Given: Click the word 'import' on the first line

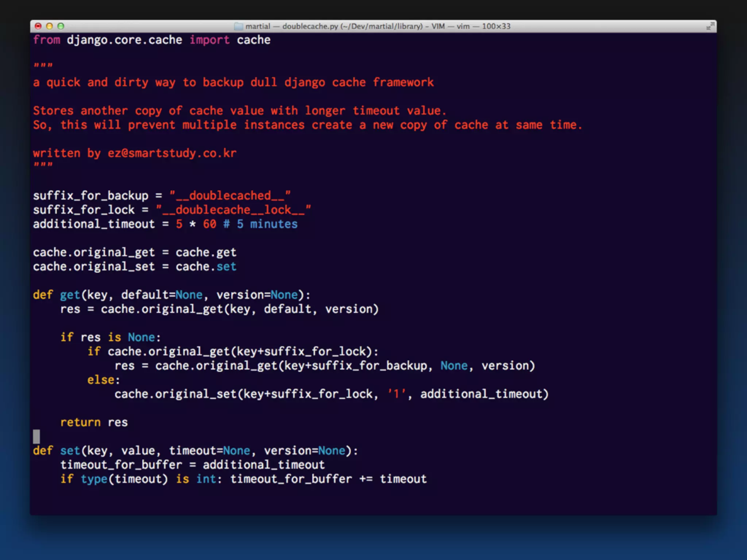Looking at the screenshot, I should (209, 40).
